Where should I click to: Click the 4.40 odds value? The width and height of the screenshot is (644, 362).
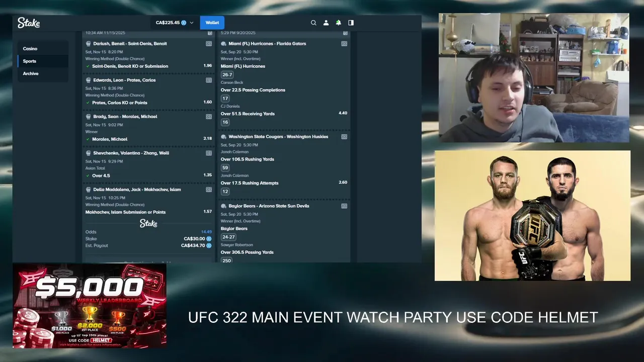pyautogui.click(x=343, y=113)
